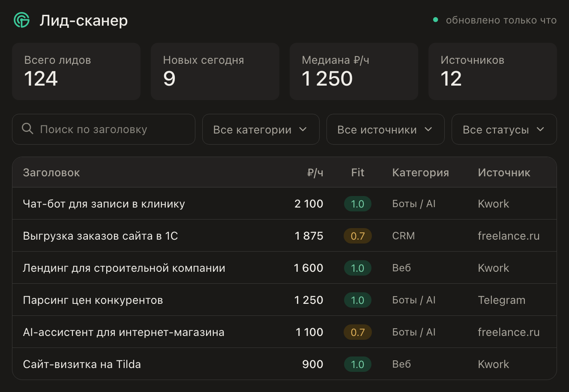Click the 1 100 rate value
The height and width of the screenshot is (392, 569).
309,332
